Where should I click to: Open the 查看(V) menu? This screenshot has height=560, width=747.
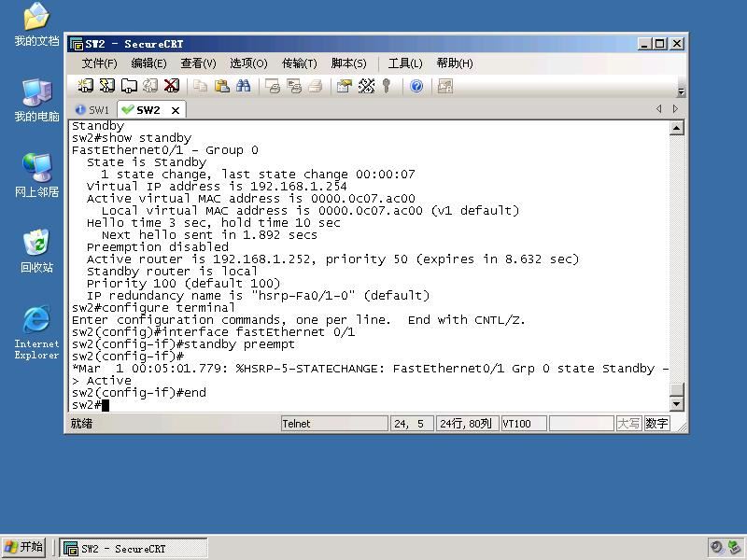pos(198,63)
